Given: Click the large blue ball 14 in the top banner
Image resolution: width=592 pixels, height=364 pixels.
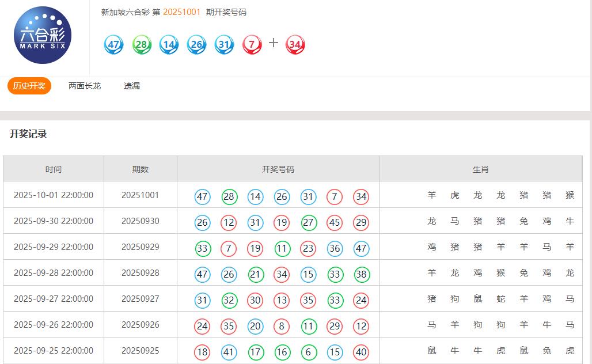Looking at the screenshot, I should point(169,44).
